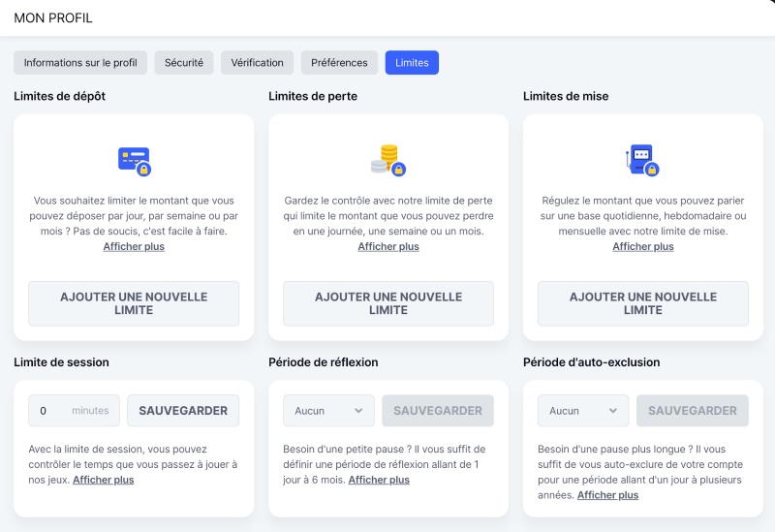Switch to the Sécurité tab
Screen dimensions: 775x532
[x=184, y=63]
